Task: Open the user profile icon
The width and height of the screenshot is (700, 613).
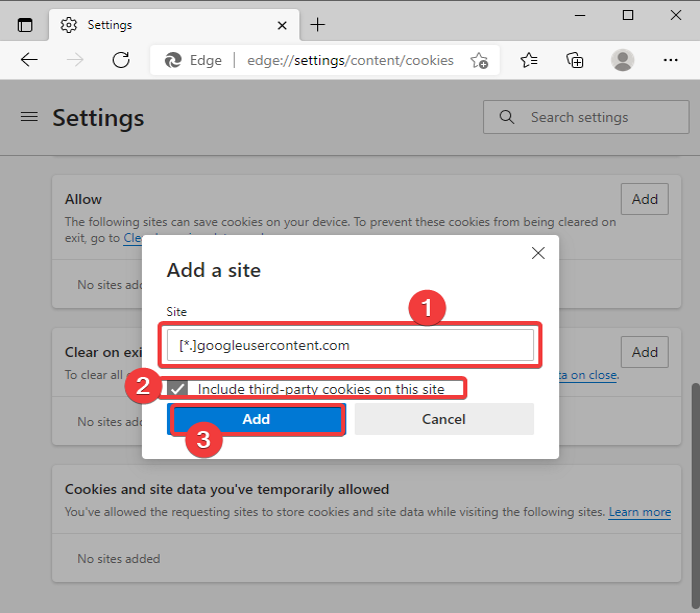Action: click(623, 60)
